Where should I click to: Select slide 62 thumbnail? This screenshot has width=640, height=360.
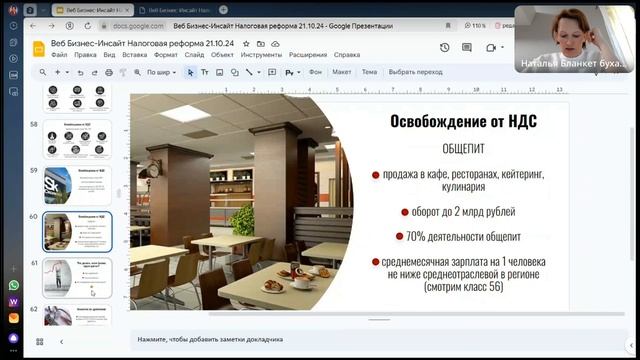click(x=77, y=315)
